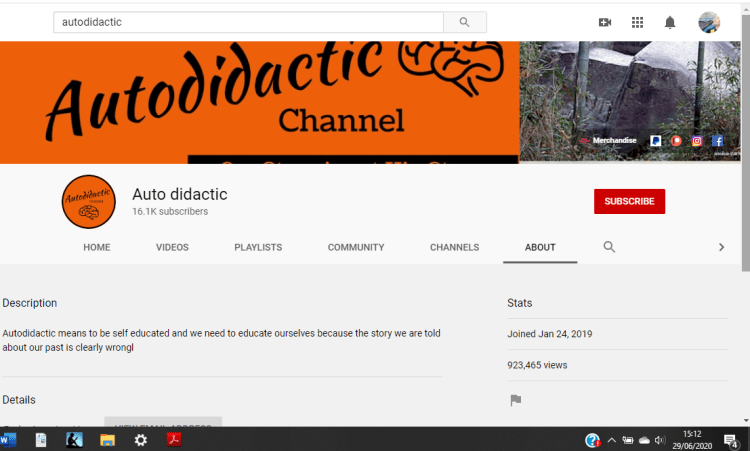750x451 pixels.
Task: Click the account avatar in top bar
Action: (x=709, y=22)
